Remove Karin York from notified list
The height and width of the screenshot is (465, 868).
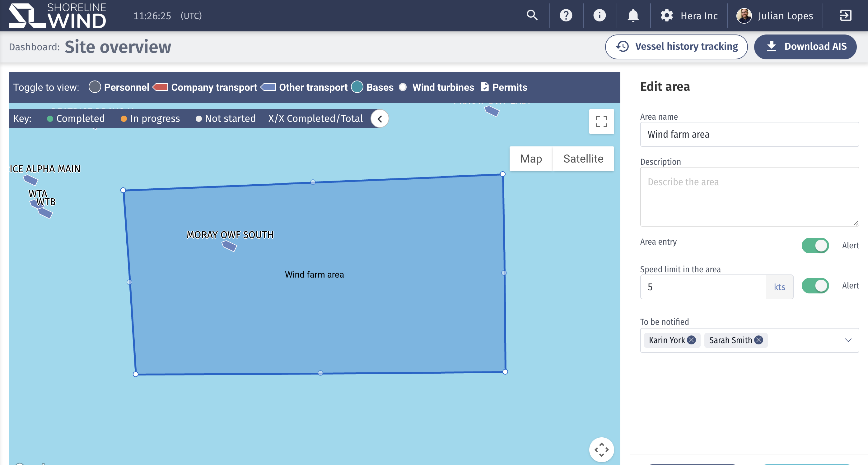[691, 340]
